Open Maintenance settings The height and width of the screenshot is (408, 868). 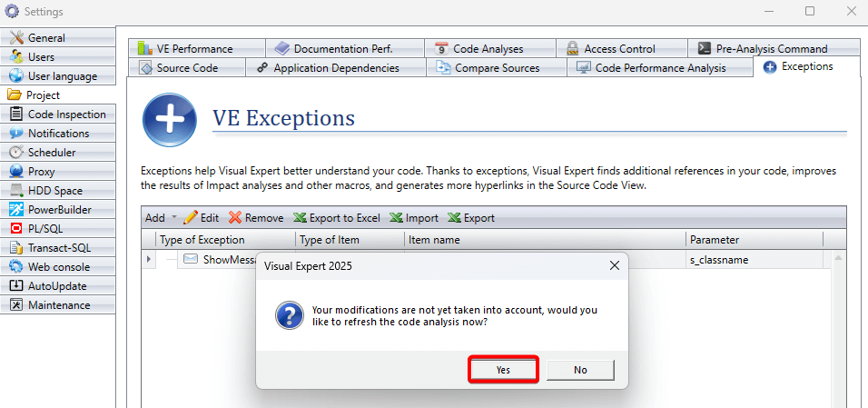coord(57,305)
